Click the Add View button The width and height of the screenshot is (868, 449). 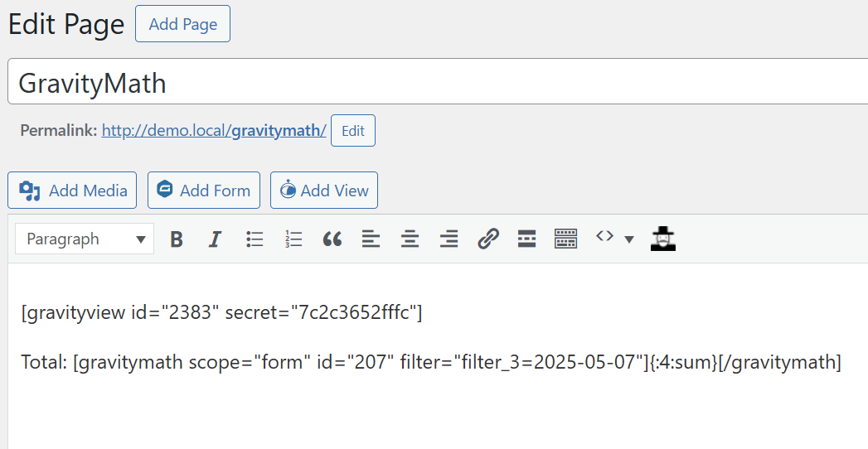click(324, 191)
